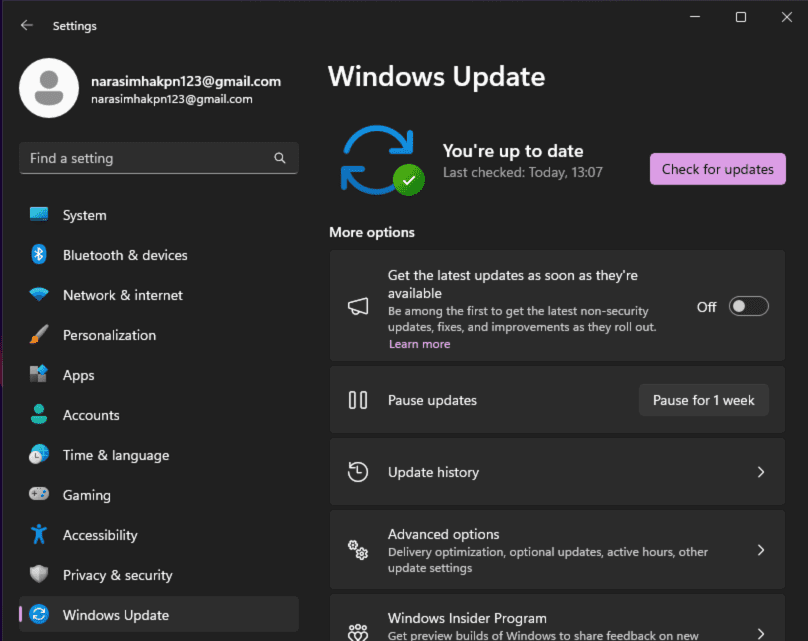Go to Time & language section
This screenshot has width=808, height=641.
(x=115, y=455)
